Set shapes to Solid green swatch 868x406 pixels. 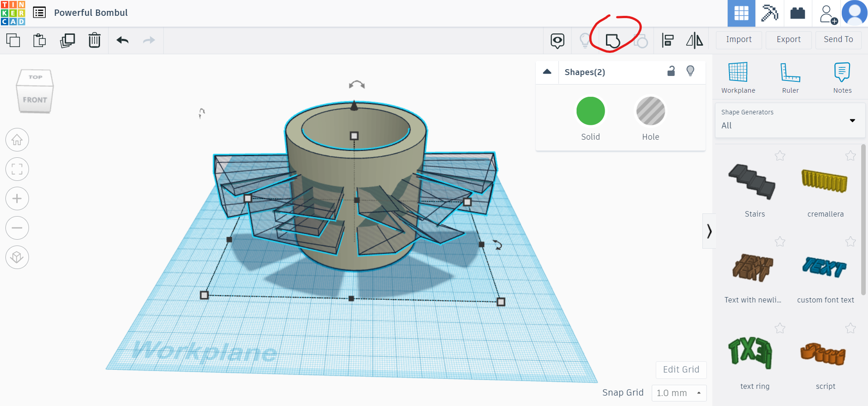[591, 111]
